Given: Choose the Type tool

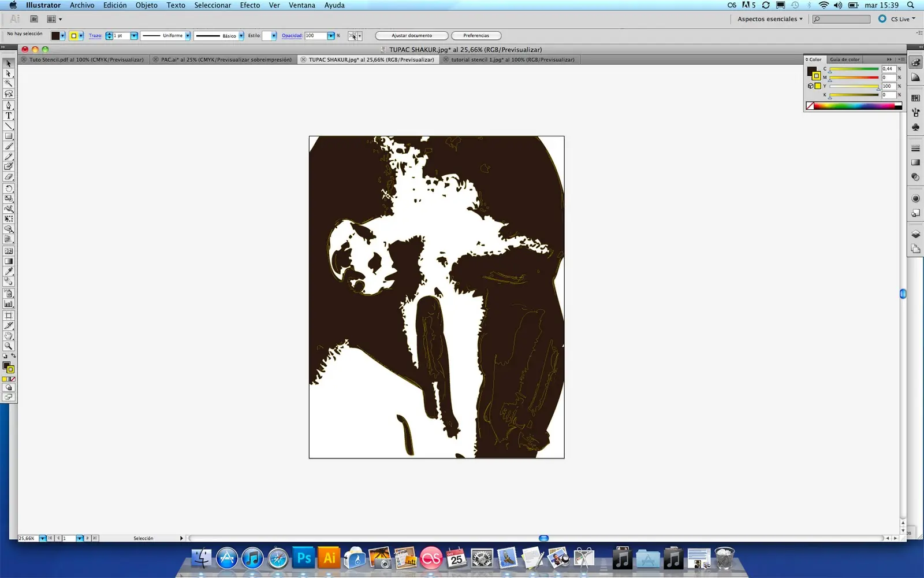Looking at the screenshot, I should [9, 116].
